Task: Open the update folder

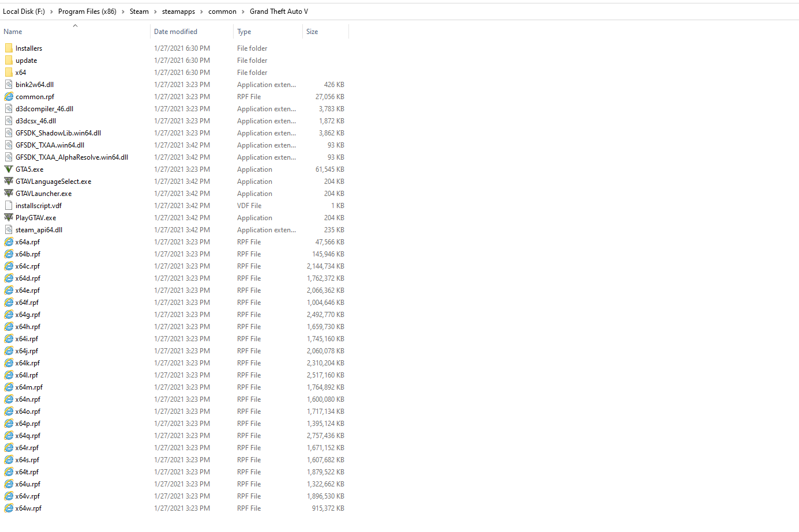Action: tap(26, 60)
